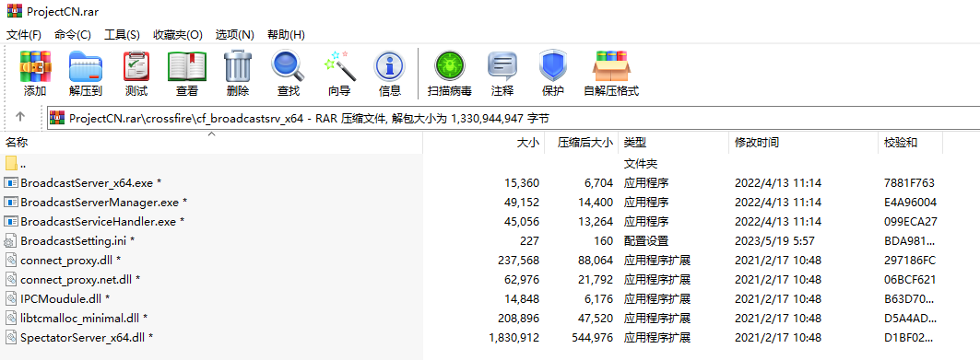Viewport: 980px width, 360px height.
Task: Click BroadcastServiceHandler.exe file icon
Action: [x=11, y=222]
